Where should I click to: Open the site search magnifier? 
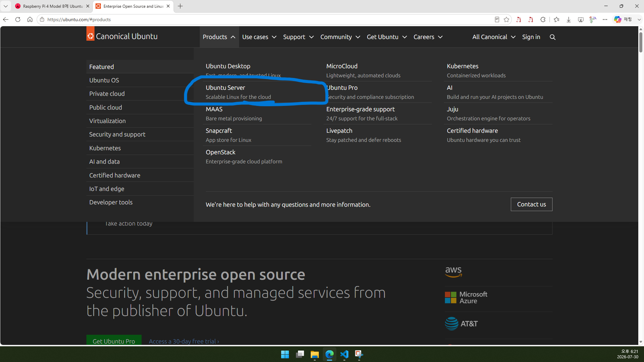553,37
